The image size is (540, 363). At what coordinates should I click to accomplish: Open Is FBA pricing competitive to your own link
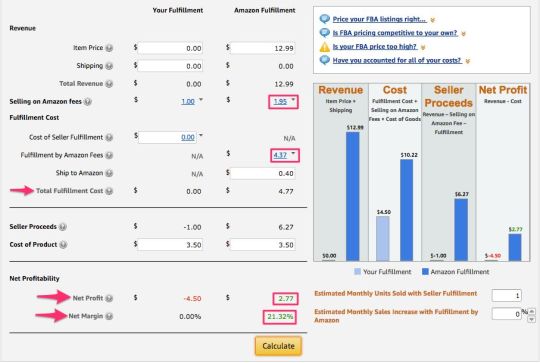[395, 33]
